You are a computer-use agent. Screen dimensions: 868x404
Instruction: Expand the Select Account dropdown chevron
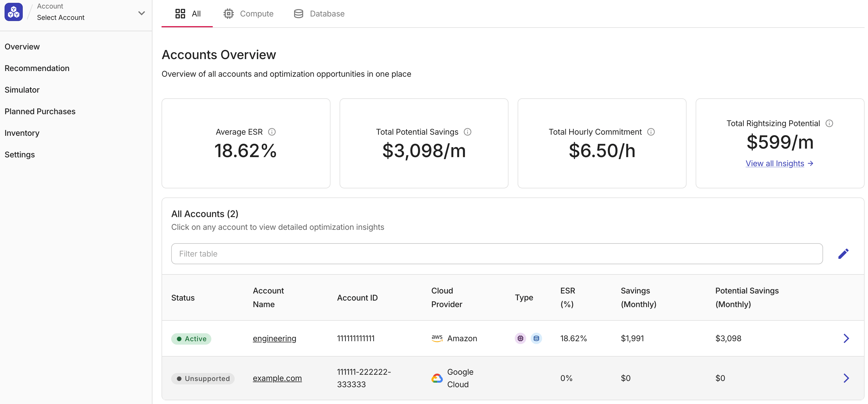142,13
